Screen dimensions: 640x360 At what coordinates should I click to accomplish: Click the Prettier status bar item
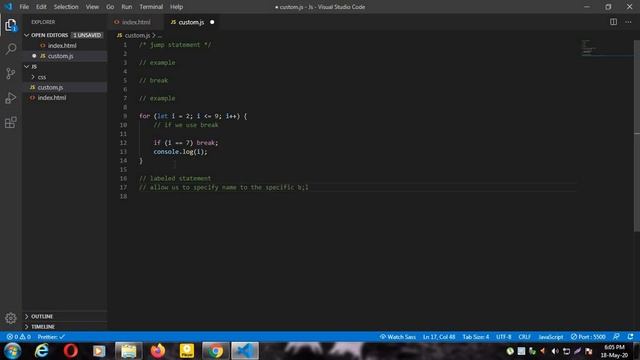[x=51, y=337]
